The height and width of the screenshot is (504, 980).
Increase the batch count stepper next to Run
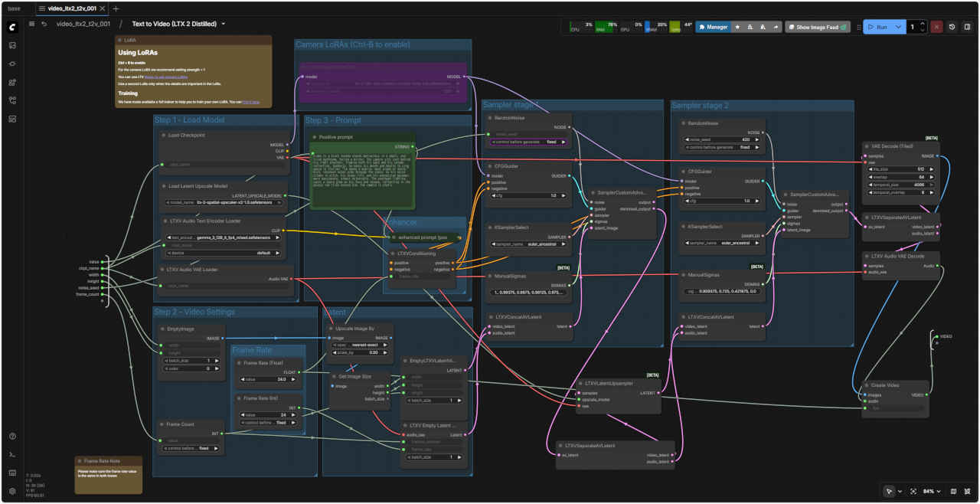[923, 24]
